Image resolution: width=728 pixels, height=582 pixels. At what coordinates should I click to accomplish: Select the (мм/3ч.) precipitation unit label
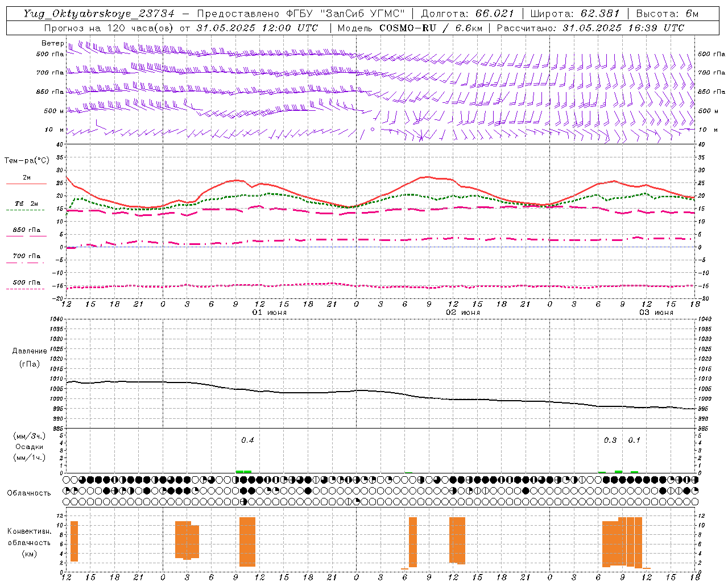coord(30,436)
